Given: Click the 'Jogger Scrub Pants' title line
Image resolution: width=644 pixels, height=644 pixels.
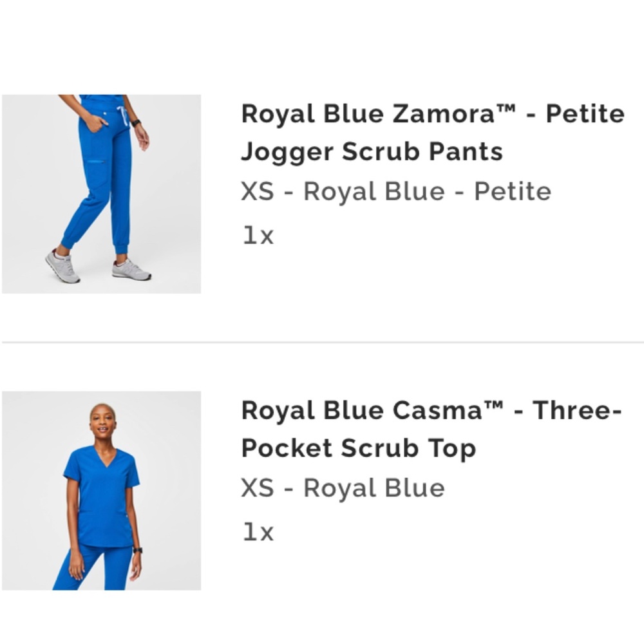Looking at the screenshot, I should click(372, 152).
